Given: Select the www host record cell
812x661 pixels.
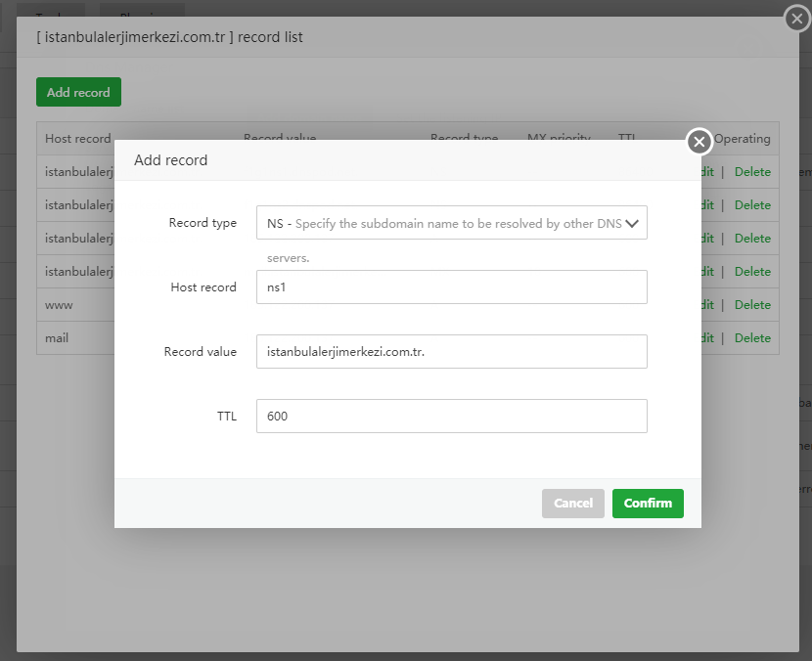Looking at the screenshot, I should (x=60, y=305).
